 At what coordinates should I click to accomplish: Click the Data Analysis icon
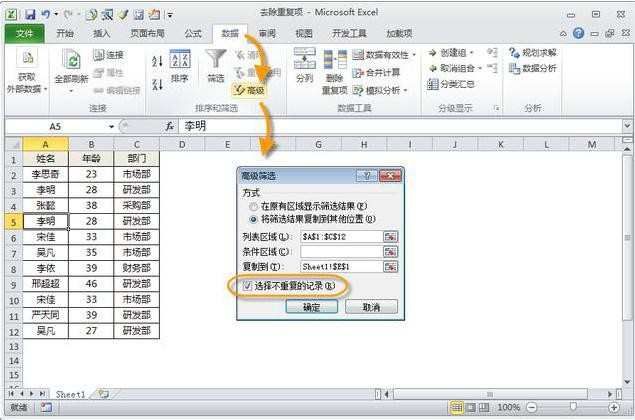(514, 68)
